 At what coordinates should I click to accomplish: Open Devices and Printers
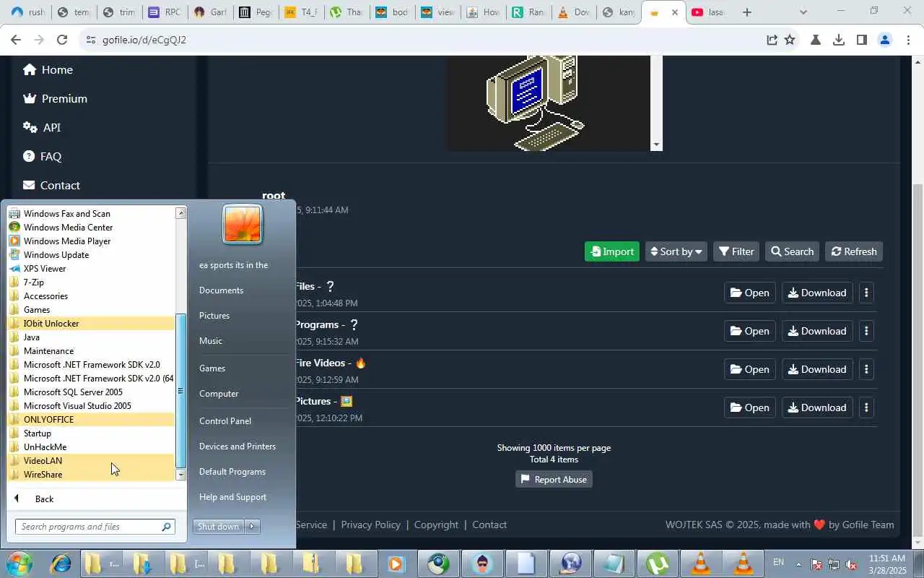(x=237, y=447)
